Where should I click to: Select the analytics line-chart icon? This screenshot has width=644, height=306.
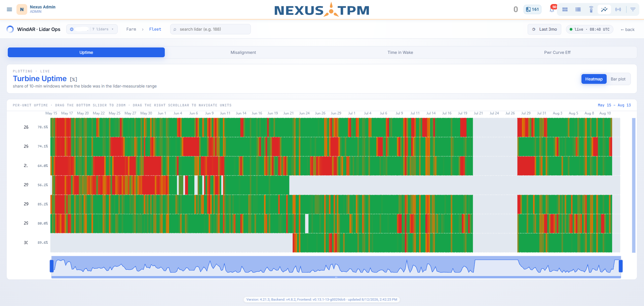tap(604, 9)
